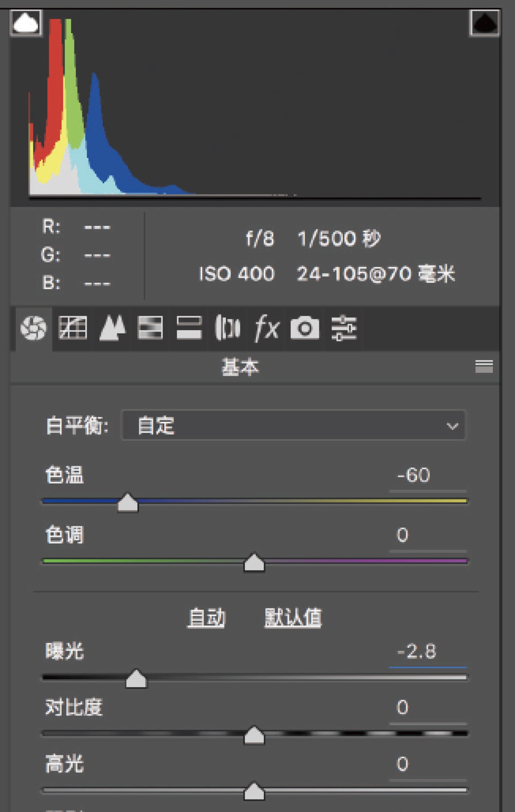Image resolution: width=515 pixels, height=812 pixels.
Task: Open the Presets sliders panel icon
Action: [344, 328]
